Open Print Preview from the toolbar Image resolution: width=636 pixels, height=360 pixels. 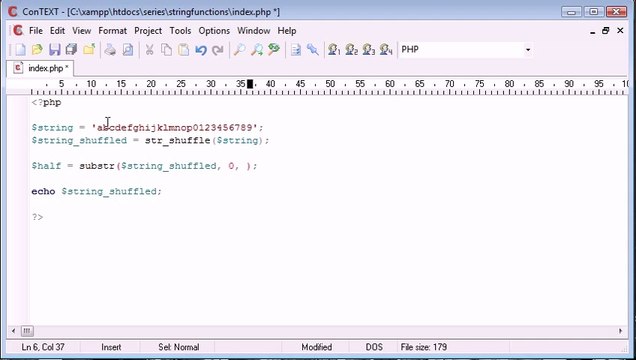(128, 50)
